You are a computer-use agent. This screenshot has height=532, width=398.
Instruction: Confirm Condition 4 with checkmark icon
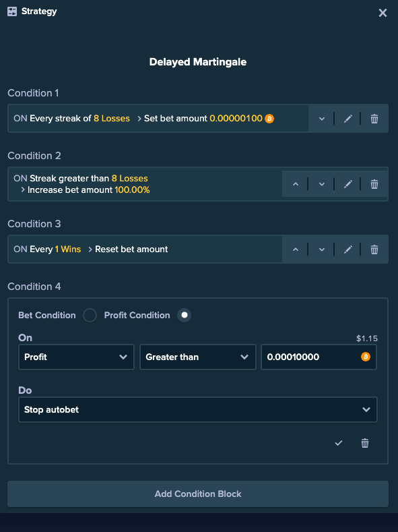(x=338, y=443)
